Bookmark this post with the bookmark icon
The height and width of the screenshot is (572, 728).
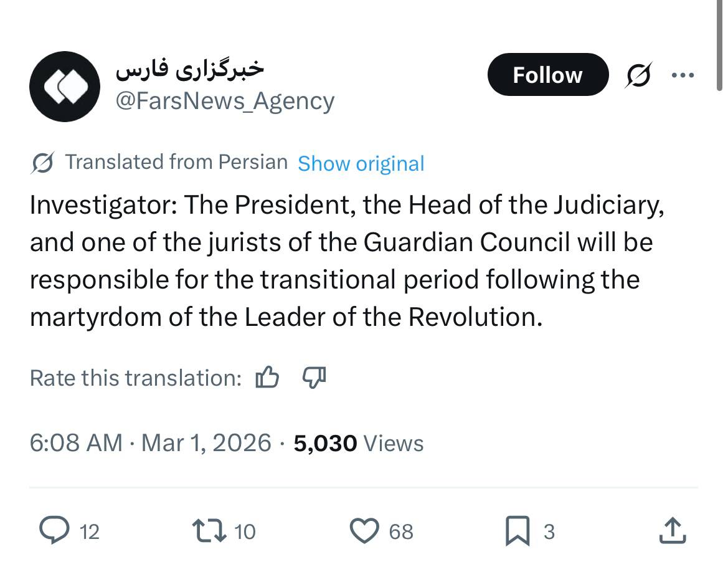coord(519,531)
